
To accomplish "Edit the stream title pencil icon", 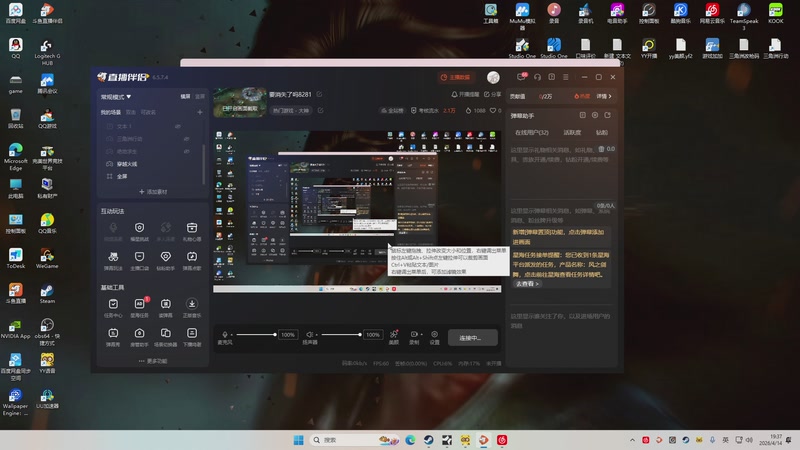I will click(319, 94).
